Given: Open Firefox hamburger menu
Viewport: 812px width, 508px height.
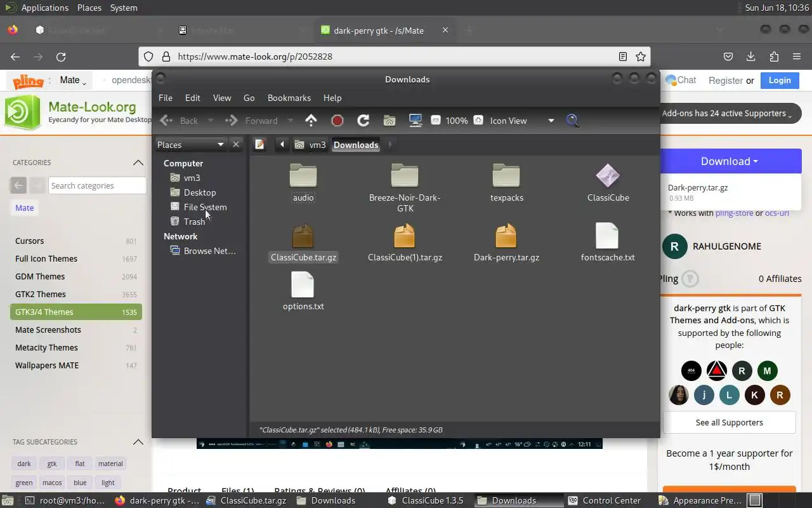Looking at the screenshot, I should [x=797, y=57].
